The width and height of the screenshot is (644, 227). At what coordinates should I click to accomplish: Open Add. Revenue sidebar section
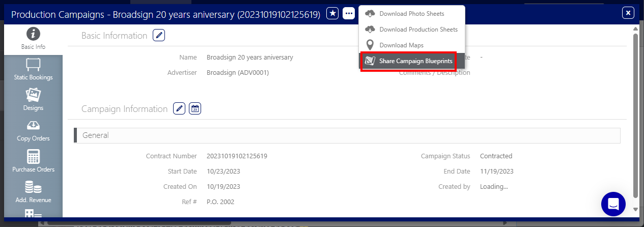[33, 192]
